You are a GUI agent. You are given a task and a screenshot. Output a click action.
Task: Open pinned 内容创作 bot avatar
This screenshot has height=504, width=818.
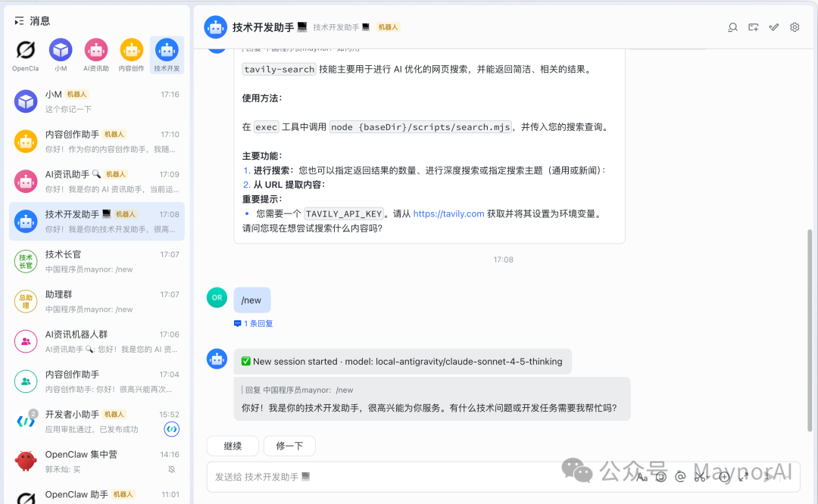[132, 50]
